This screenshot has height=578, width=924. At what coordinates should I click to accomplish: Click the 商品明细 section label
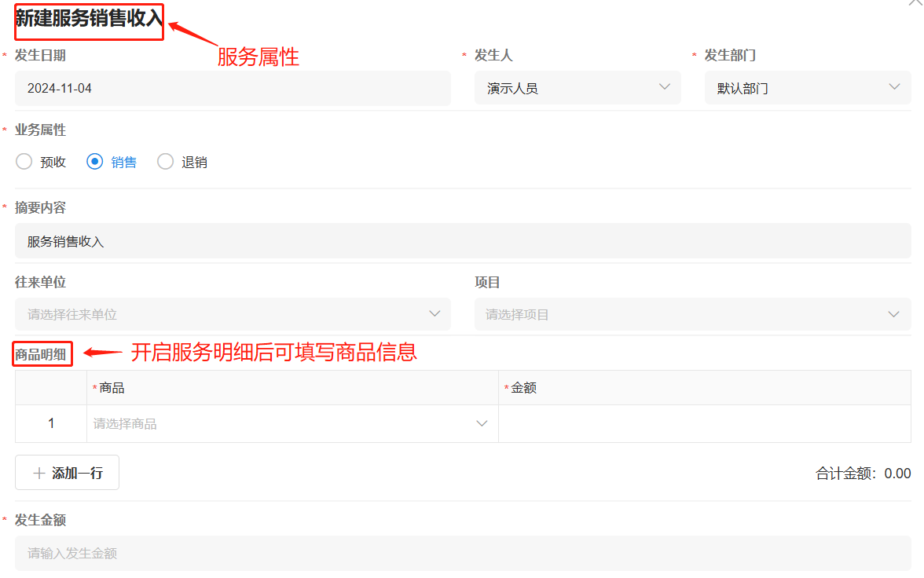tap(42, 355)
